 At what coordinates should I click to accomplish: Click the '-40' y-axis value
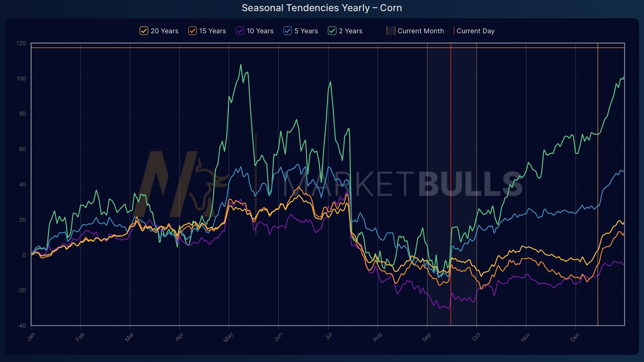21,326
